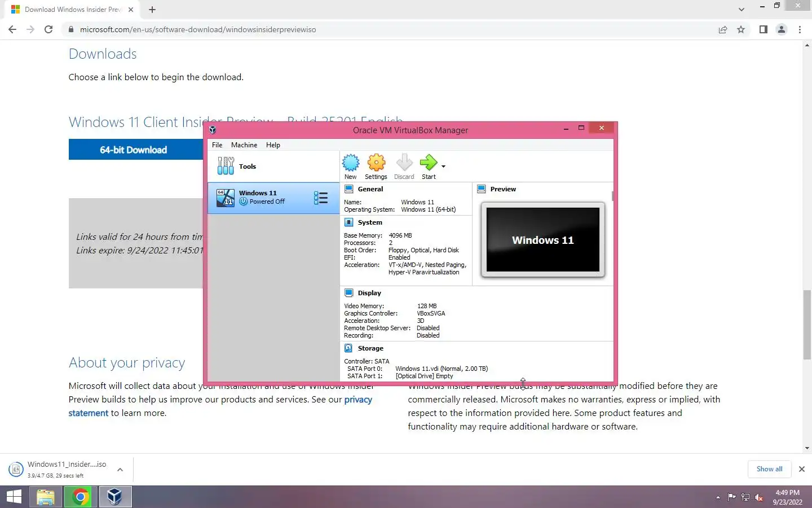Open the network tray icon
This screenshot has height=508, width=812.
click(745, 497)
